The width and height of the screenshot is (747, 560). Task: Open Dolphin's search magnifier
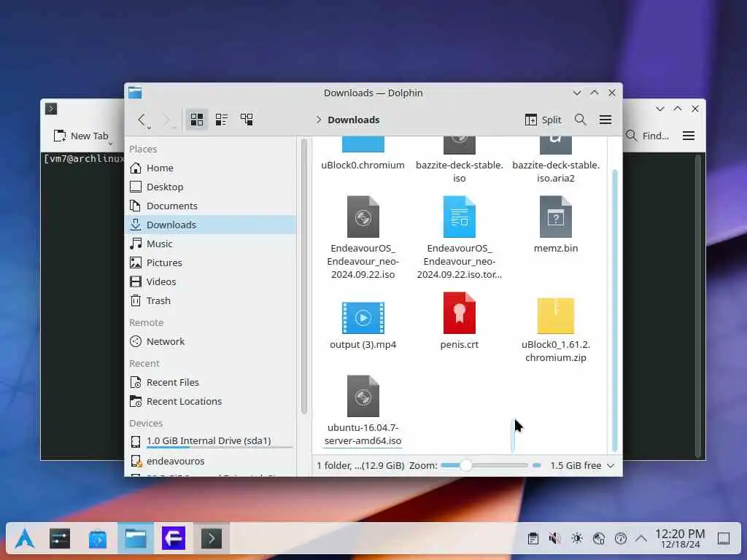(580, 120)
